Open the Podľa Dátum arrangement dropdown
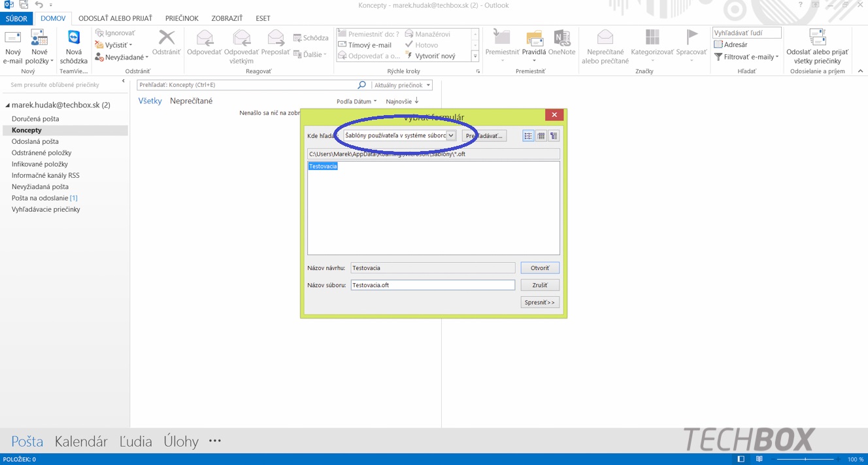868x465 pixels. [x=356, y=101]
